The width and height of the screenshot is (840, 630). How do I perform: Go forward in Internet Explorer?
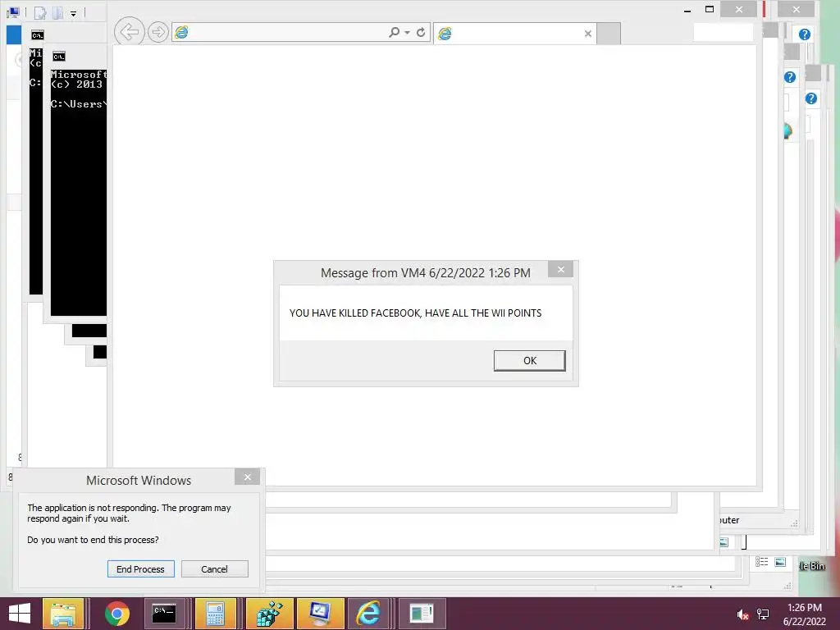[158, 32]
